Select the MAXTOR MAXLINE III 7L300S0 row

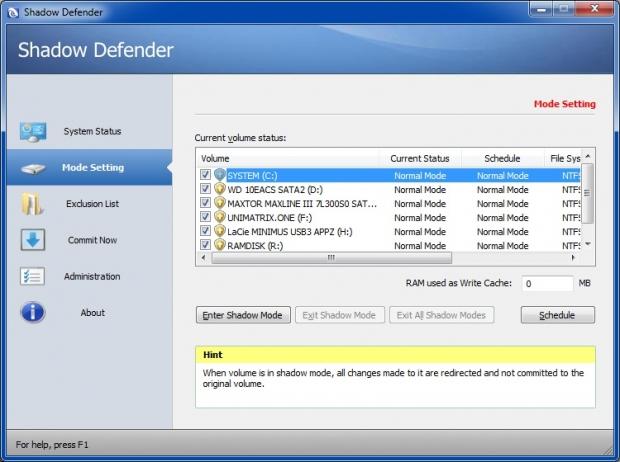(388, 203)
